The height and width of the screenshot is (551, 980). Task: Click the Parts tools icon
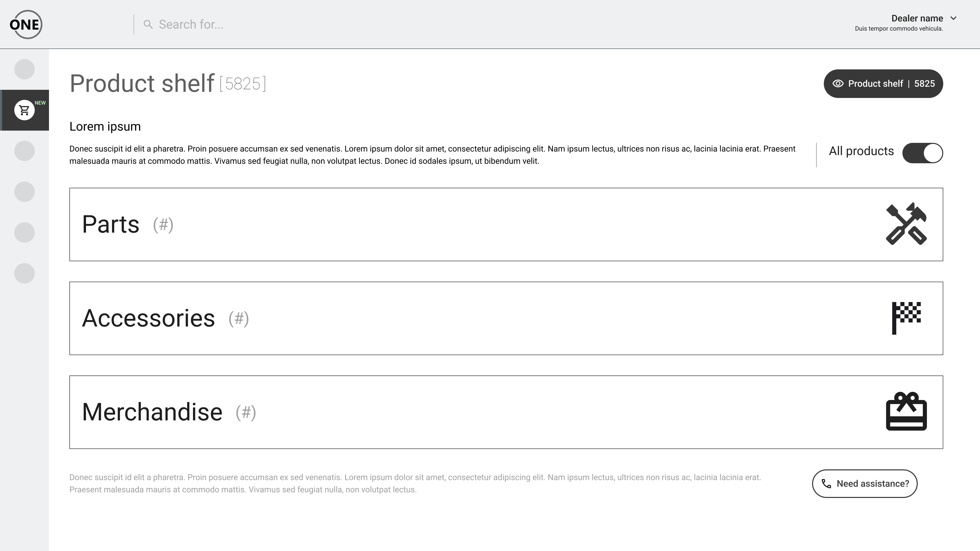click(x=906, y=224)
